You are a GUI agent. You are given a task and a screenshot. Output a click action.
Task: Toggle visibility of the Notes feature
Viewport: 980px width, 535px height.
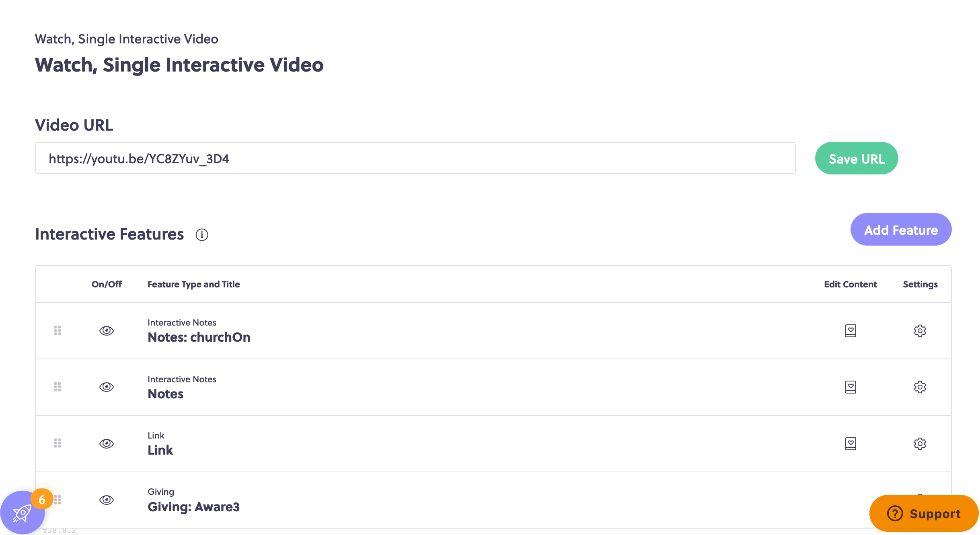coord(107,387)
